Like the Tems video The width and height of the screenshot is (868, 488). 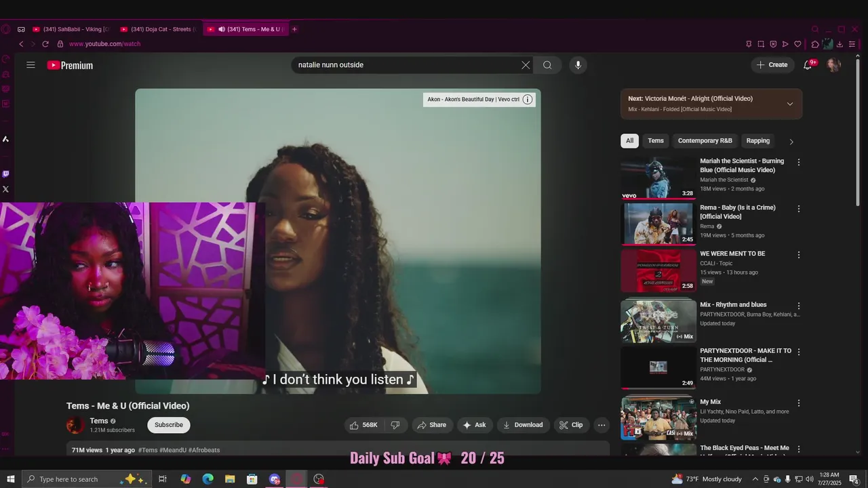coord(363,425)
